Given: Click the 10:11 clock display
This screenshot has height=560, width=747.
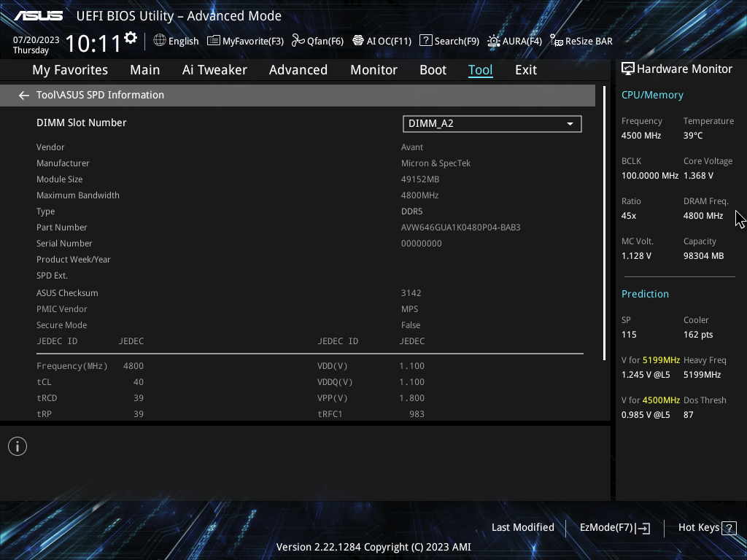Looking at the screenshot, I should pos(93,44).
